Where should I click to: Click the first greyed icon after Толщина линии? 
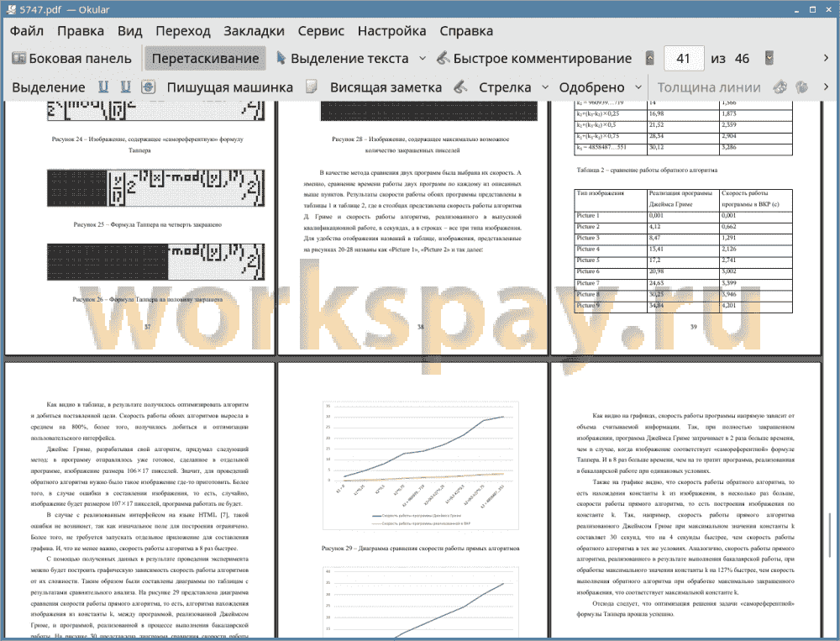(780, 87)
